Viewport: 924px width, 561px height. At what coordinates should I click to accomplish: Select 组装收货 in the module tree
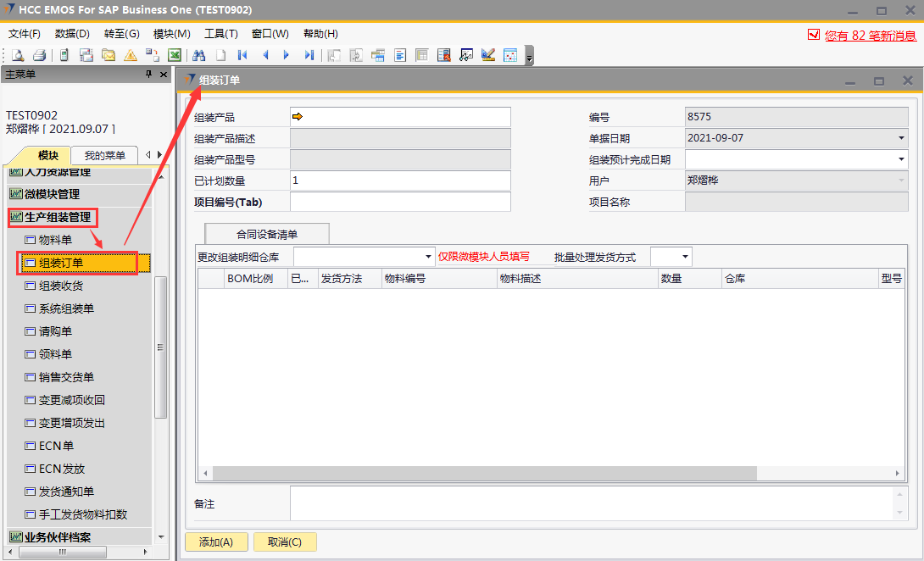pyautogui.click(x=61, y=286)
